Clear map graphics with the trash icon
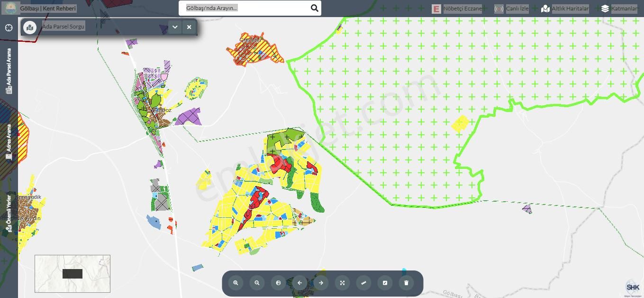Viewport: 644px width, 298px height. coord(406,282)
